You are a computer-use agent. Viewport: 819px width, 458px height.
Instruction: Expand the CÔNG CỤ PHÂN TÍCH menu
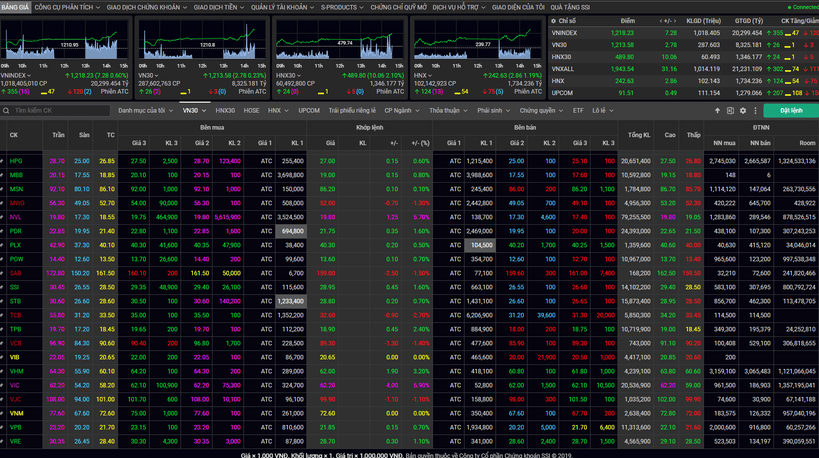point(67,7)
